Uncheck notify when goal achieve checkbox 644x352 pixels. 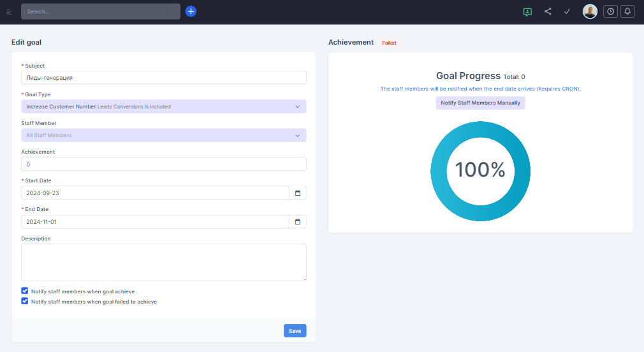25,291
